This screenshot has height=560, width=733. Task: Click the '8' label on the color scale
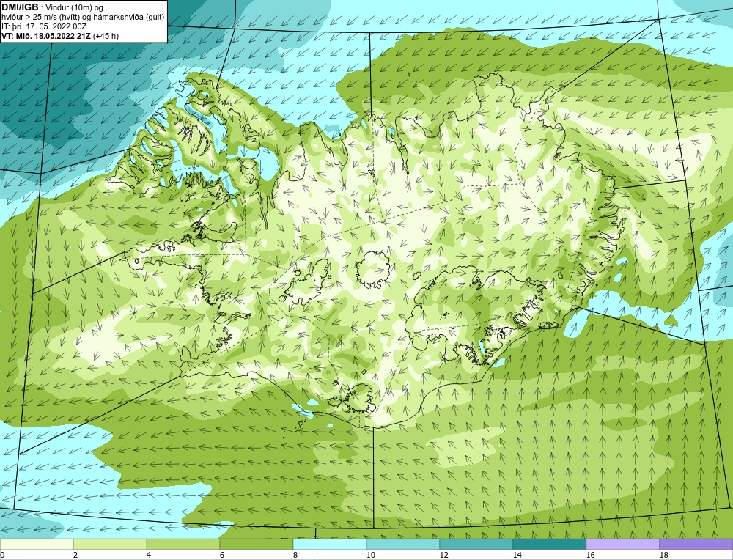point(295,555)
